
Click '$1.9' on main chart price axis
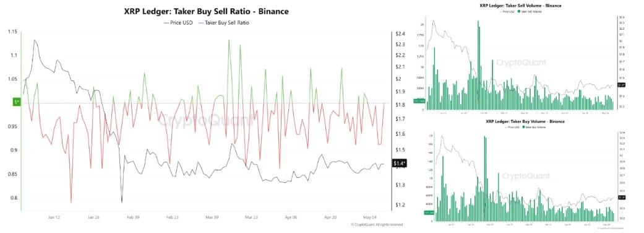pyautogui.click(x=400, y=91)
